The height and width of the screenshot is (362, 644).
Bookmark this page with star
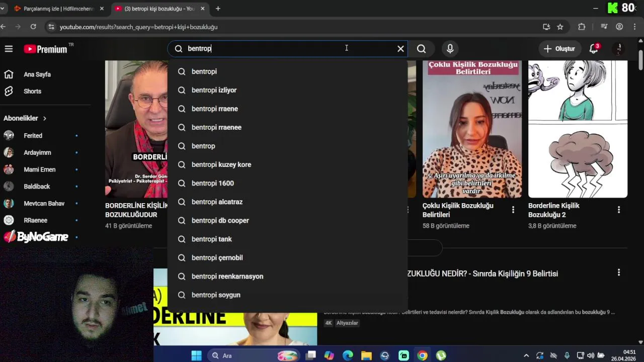click(560, 27)
